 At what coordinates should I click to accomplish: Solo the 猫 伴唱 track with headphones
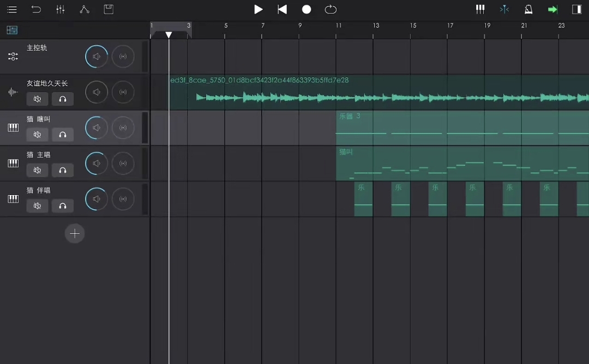tap(63, 206)
